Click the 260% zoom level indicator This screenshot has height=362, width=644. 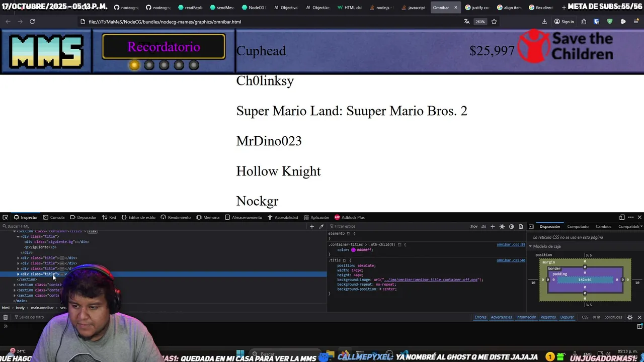point(480,22)
